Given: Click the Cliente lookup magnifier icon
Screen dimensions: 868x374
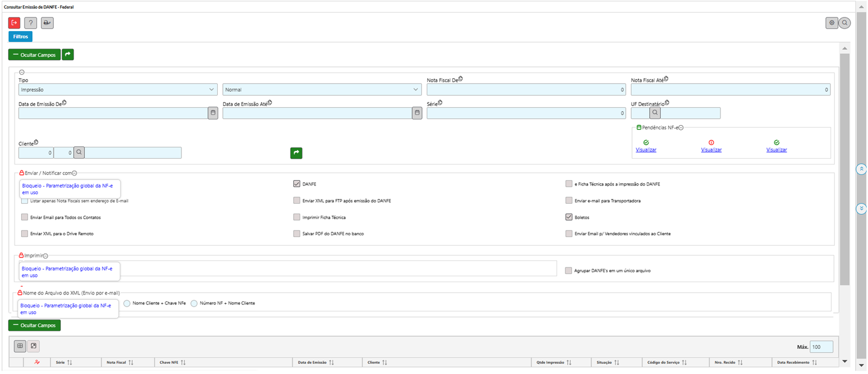Looking at the screenshot, I should (78, 153).
